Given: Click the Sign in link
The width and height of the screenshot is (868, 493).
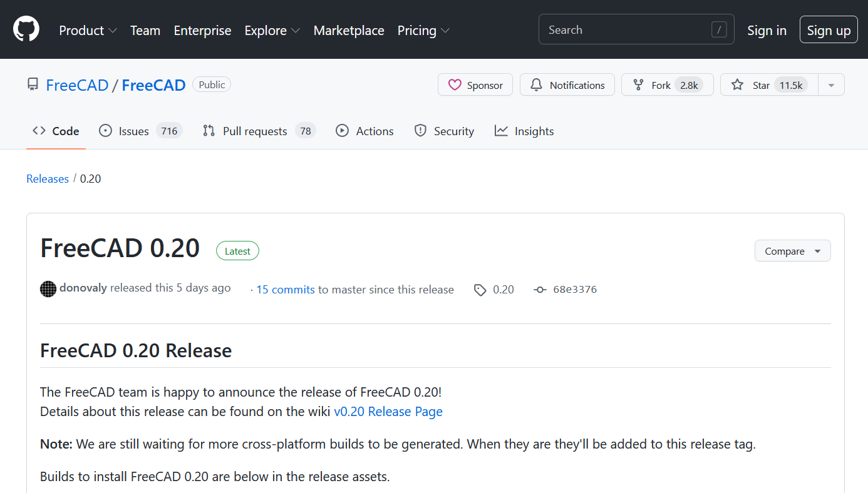Looking at the screenshot, I should pyautogui.click(x=767, y=30).
